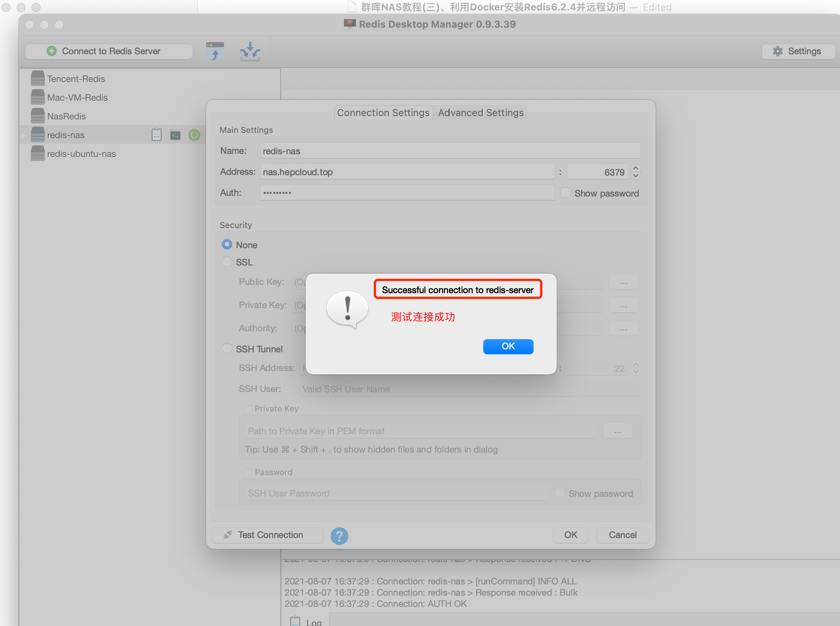Select the Connection Settings tab
Screen dimensions: 840x626
[x=383, y=113]
